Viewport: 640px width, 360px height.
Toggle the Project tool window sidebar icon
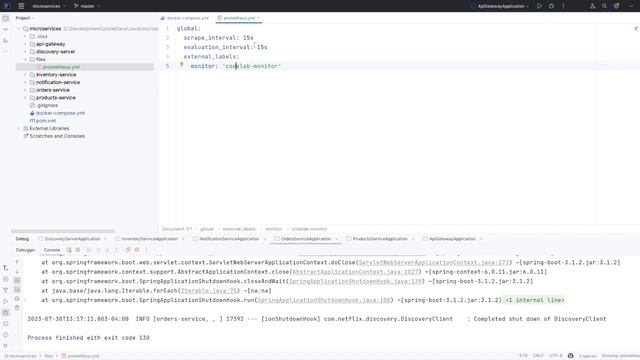coord(5,18)
